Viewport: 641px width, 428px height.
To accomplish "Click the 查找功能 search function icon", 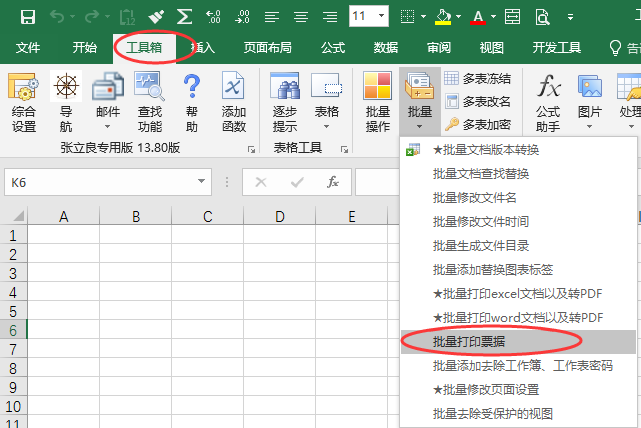I will click(x=150, y=103).
